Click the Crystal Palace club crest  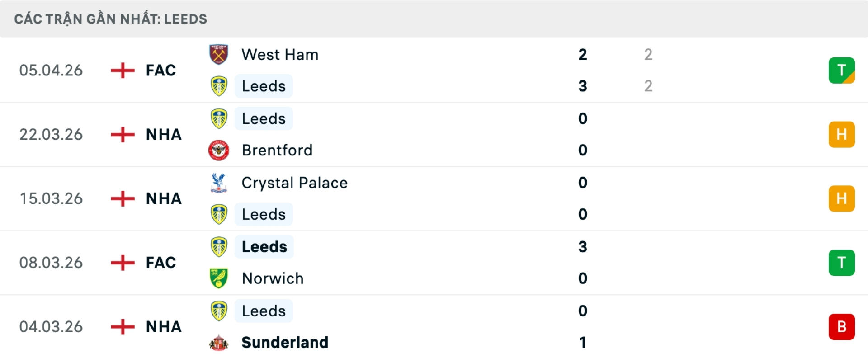219,183
